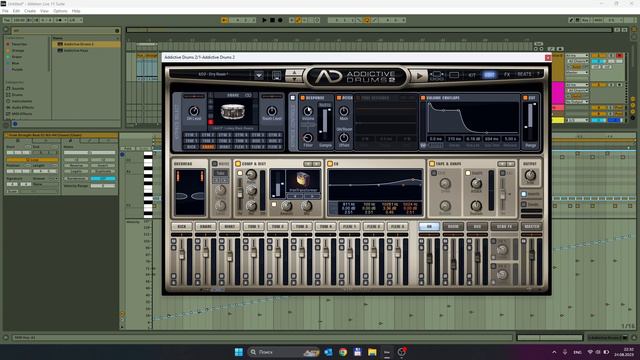Click the Response Volume knob
This screenshot has width=640, height=360.
click(308, 111)
